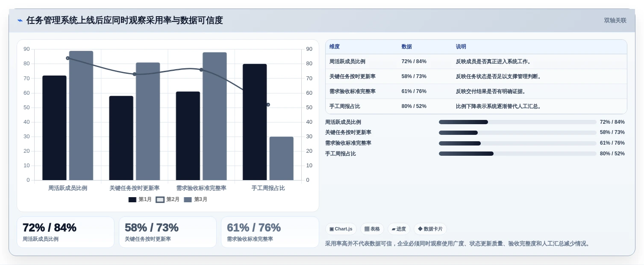Click the 维度 table column header

tap(335, 47)
